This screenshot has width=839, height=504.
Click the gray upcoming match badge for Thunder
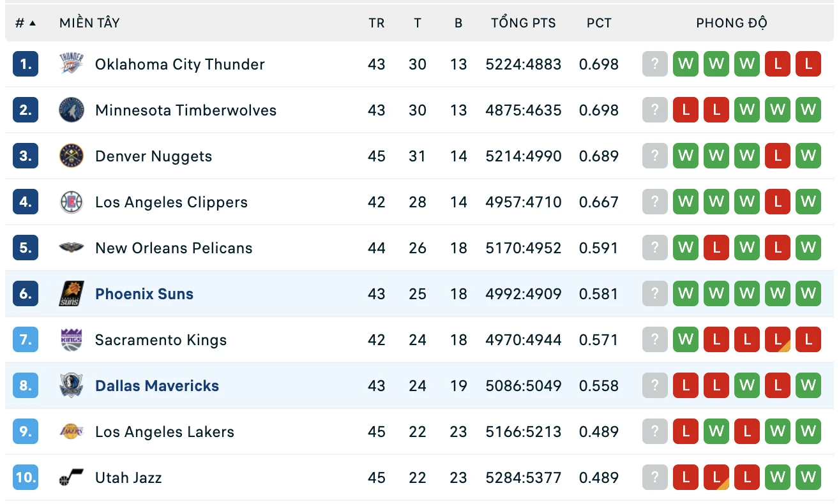(x=654, y=64)
